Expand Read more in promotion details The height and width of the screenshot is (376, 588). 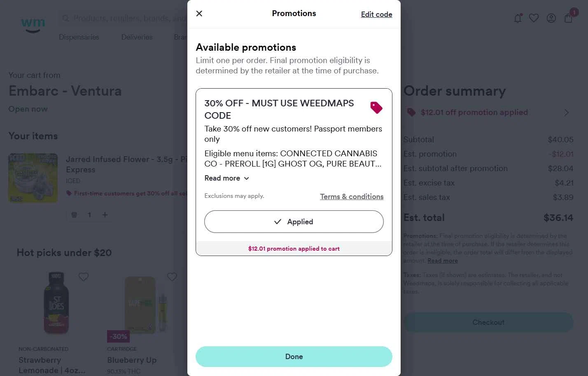pos(226,178)
